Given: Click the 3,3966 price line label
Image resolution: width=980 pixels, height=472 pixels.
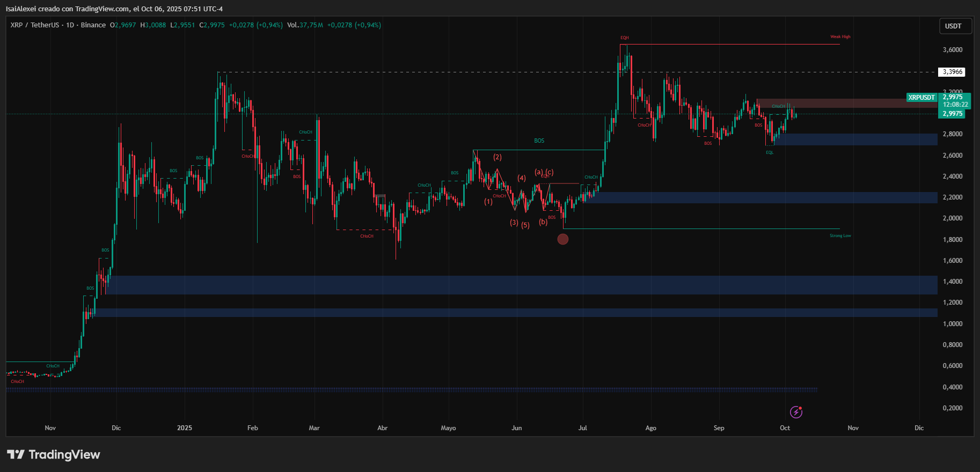Looking at the screenshot, I should (x=953, y=72).
